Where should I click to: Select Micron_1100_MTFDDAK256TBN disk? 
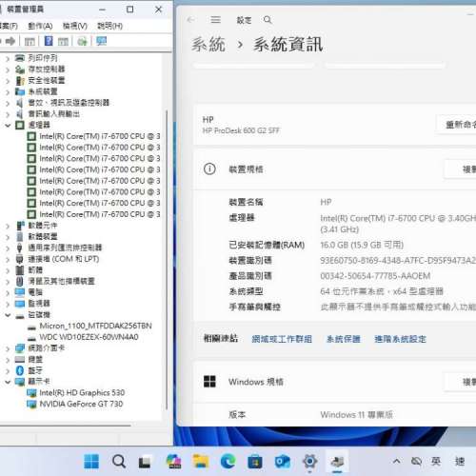[x=95, y=326]
